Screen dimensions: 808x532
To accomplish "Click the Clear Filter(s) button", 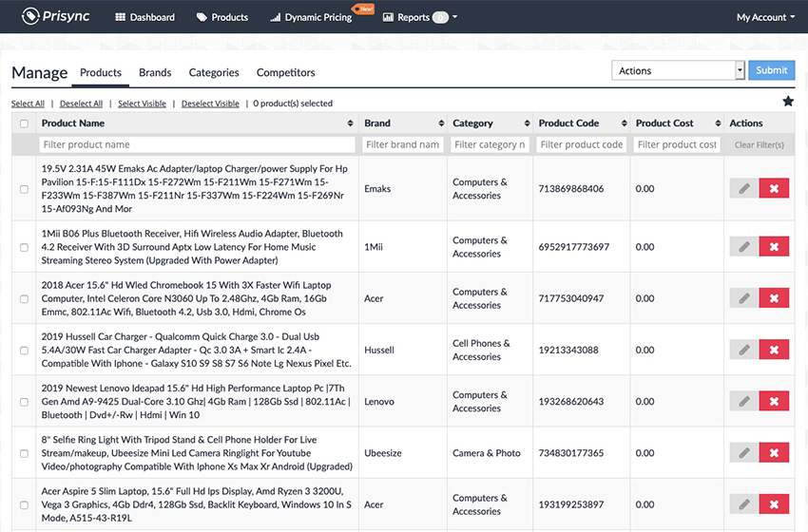I will click(x=760, y=145).
